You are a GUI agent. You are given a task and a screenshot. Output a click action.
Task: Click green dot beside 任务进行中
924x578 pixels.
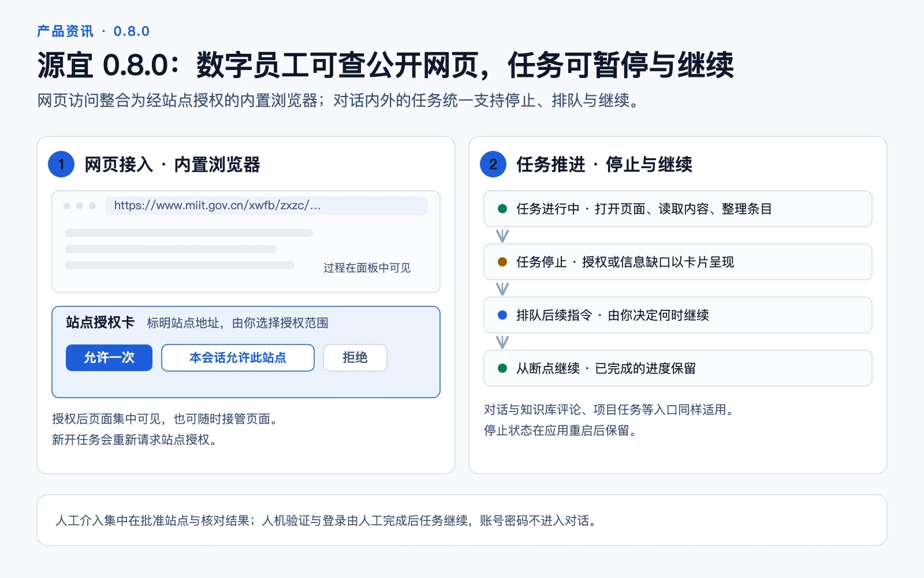point(502,209)
